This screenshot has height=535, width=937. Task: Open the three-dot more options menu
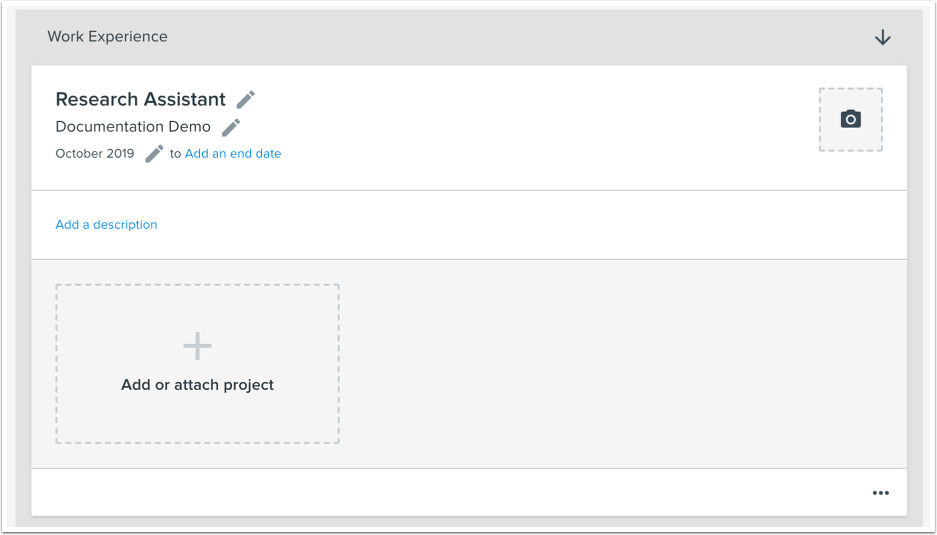tap(881, 493)
